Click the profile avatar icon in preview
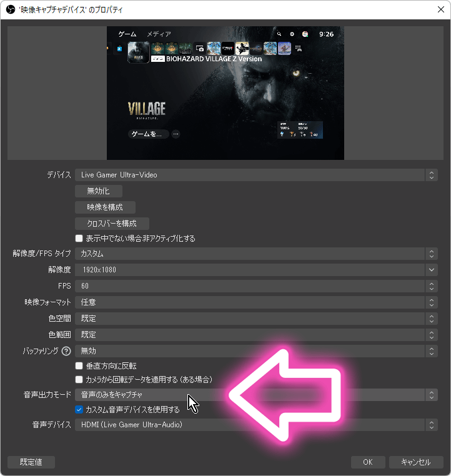 tap(305, 34)
